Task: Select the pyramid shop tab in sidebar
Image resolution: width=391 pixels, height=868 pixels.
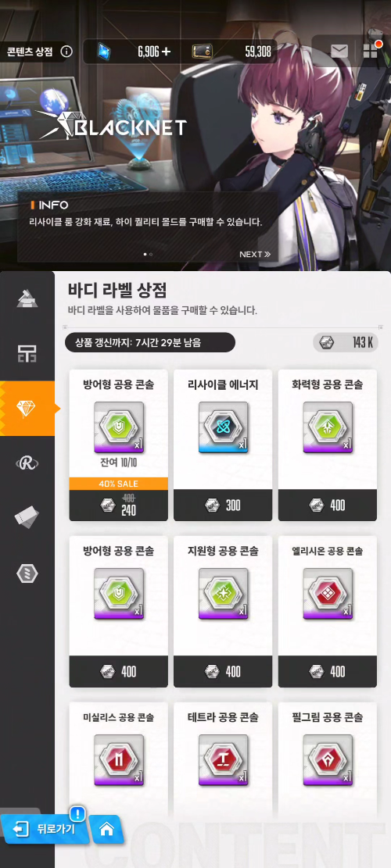Action: coord(27,298)
